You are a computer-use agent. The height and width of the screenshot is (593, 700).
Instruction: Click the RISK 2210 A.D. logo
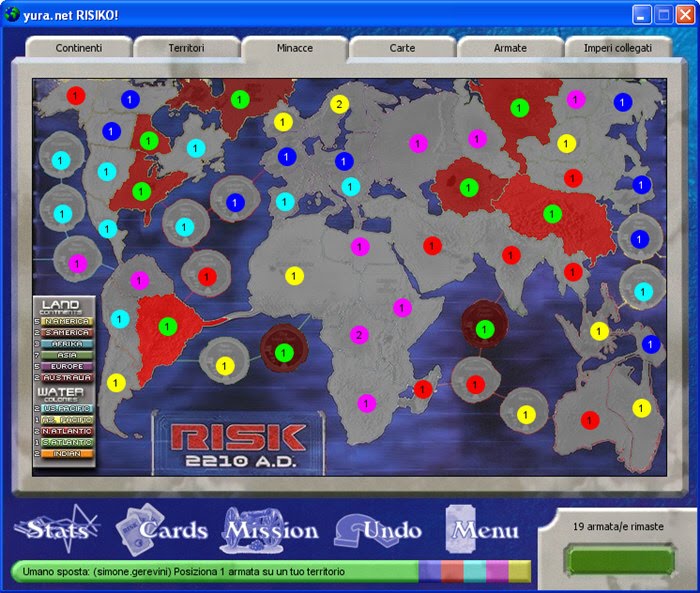pyautogui.click(x=238, y=444)
